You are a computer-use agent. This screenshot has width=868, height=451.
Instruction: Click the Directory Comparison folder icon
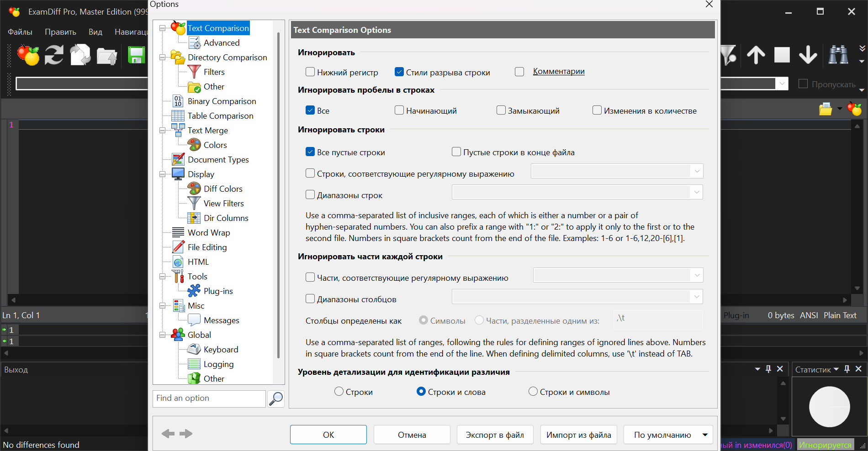click(178, 57)
